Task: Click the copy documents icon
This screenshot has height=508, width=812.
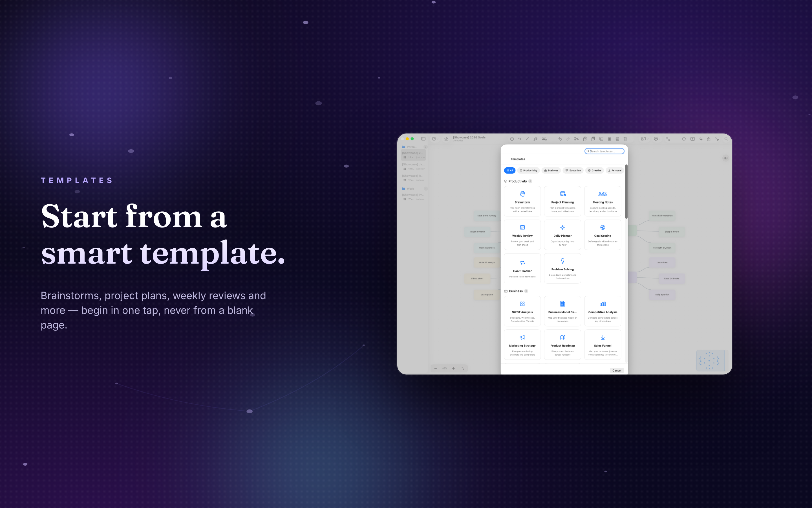Action: (585, 139)
